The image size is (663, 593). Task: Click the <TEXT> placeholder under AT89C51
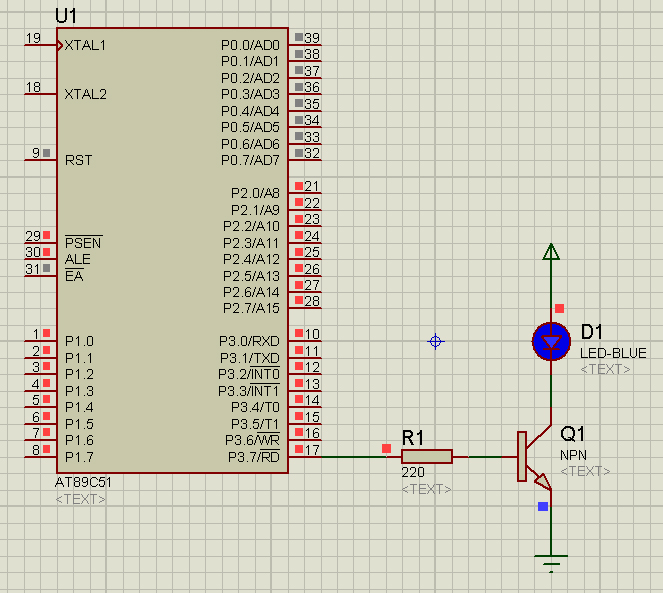[80, 500]
